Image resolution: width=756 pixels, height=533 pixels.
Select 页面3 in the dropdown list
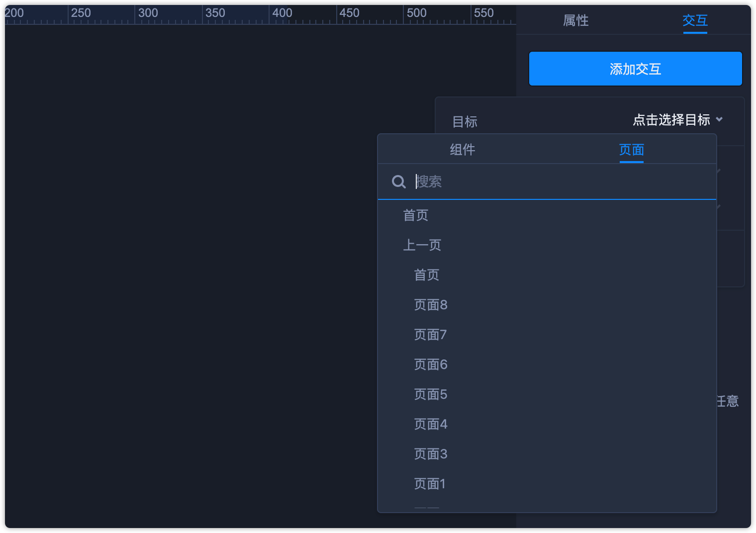431,454
